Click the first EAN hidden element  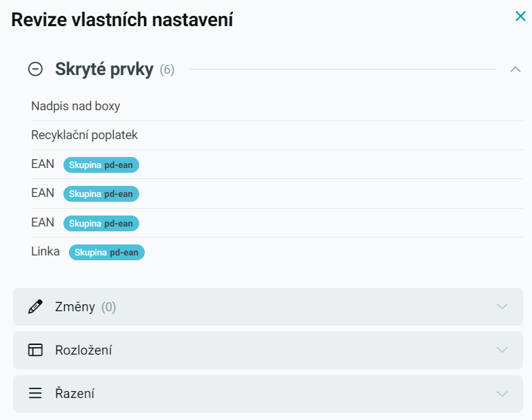tap(43, 164)
